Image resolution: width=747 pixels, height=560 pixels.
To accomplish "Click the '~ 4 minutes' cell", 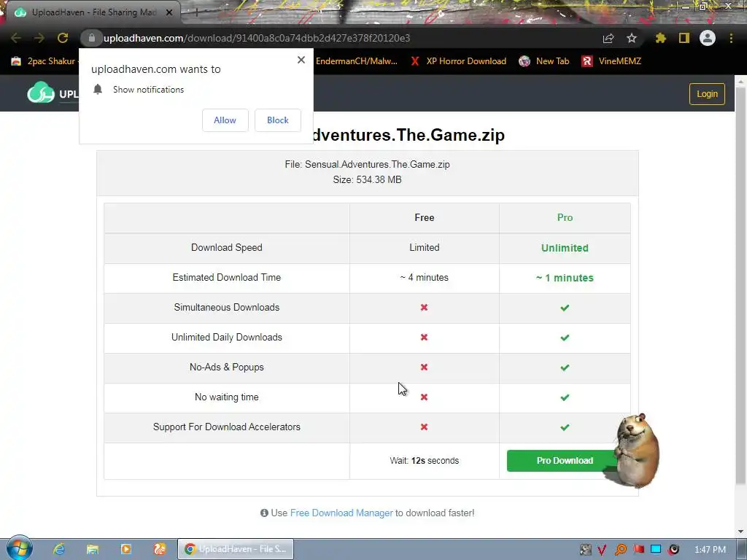I will click(x=424, y=278).
